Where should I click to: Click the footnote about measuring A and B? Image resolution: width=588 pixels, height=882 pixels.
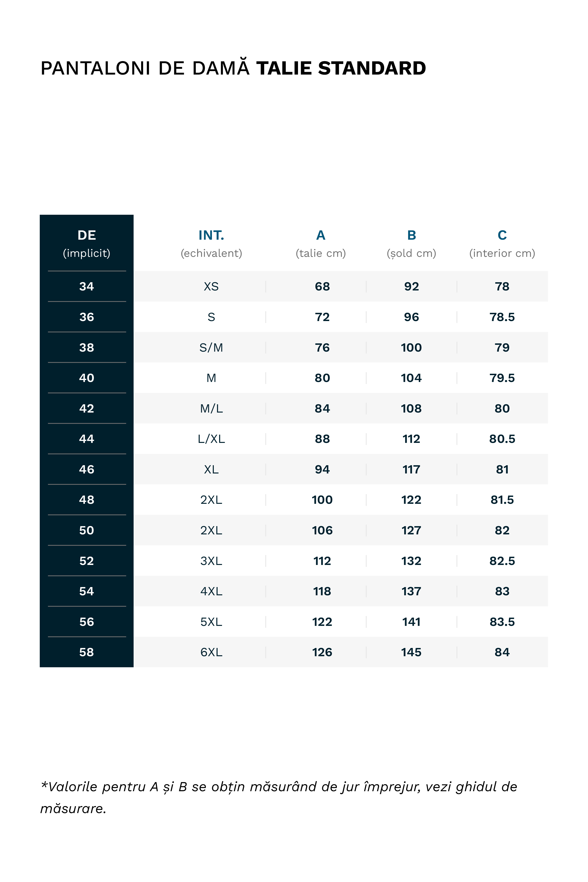point(278,797)
